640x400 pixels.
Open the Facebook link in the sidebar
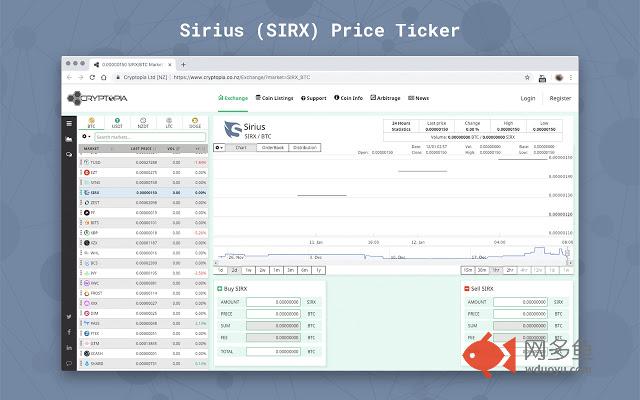[x=69, y=332]
